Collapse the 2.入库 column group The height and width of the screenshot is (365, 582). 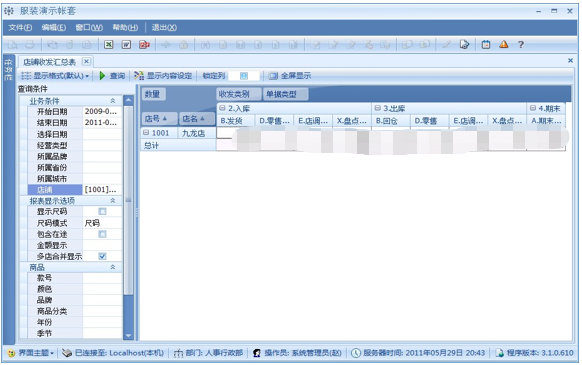coord(222,108)
